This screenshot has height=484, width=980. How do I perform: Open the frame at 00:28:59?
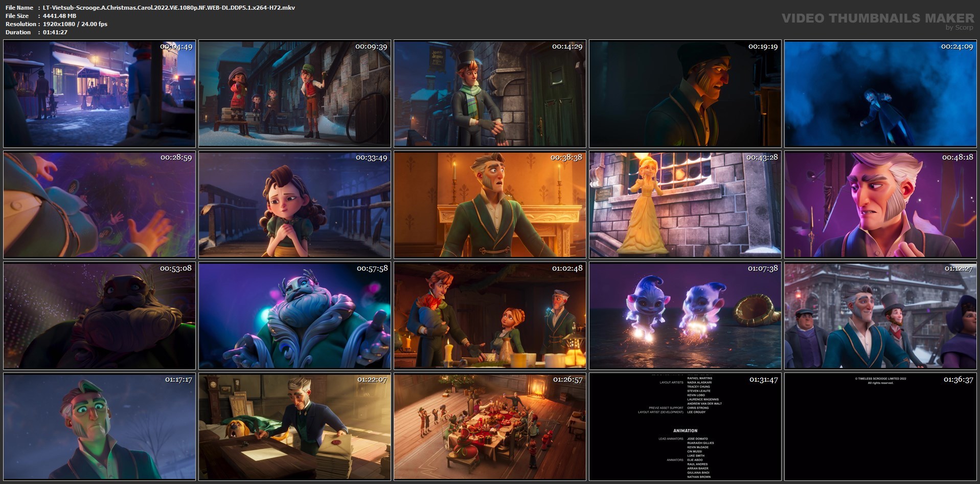[99, 205]
